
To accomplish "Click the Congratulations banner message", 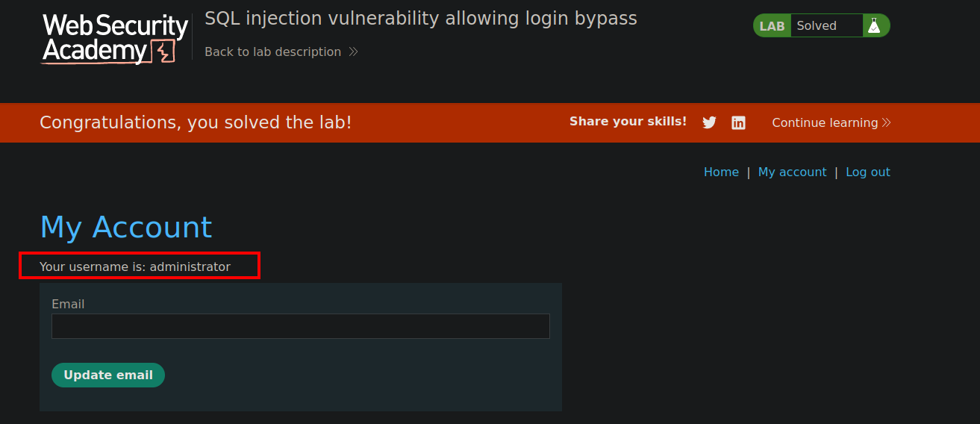I will click(x=196, y=122).
